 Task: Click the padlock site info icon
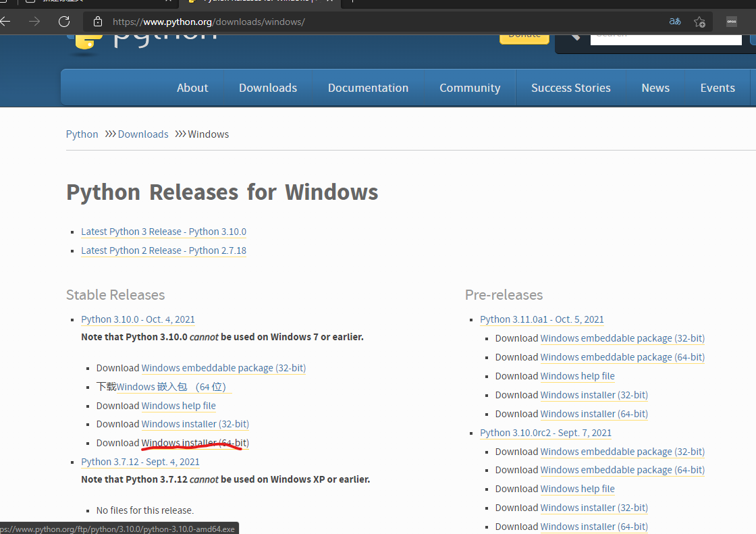(x=98, y=22)
